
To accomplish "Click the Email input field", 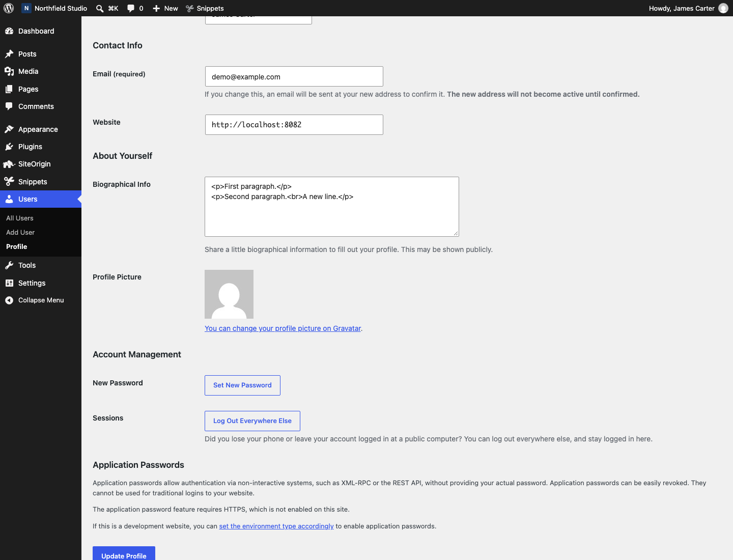I will pos(294,76).
